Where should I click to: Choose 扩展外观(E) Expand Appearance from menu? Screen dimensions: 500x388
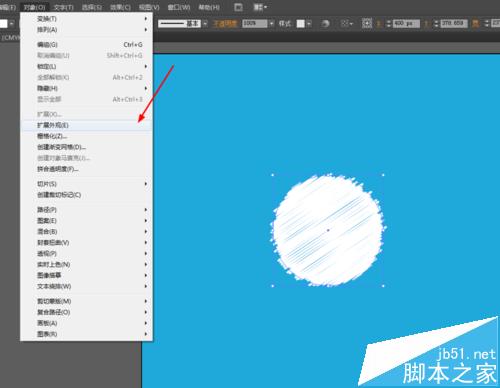(87, 125)
